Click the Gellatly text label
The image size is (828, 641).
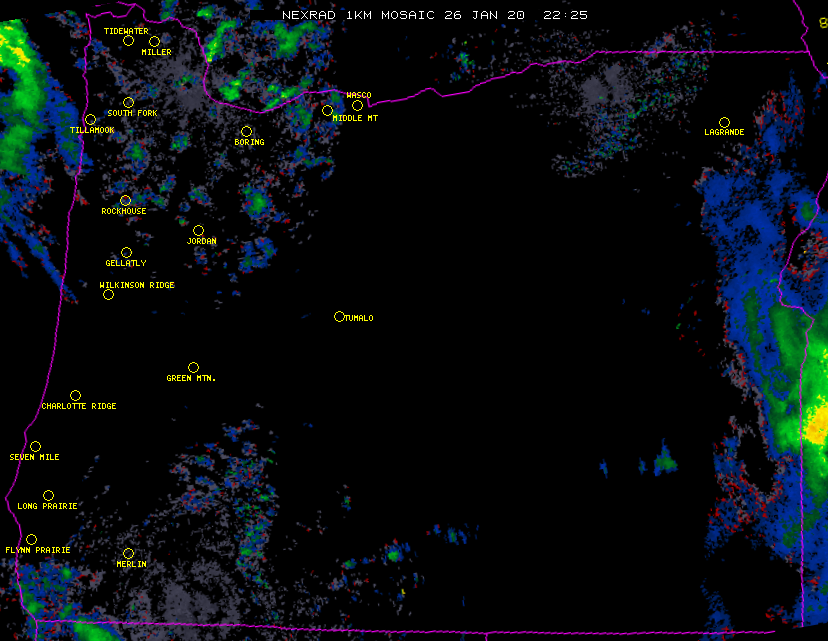pos(126,263)
